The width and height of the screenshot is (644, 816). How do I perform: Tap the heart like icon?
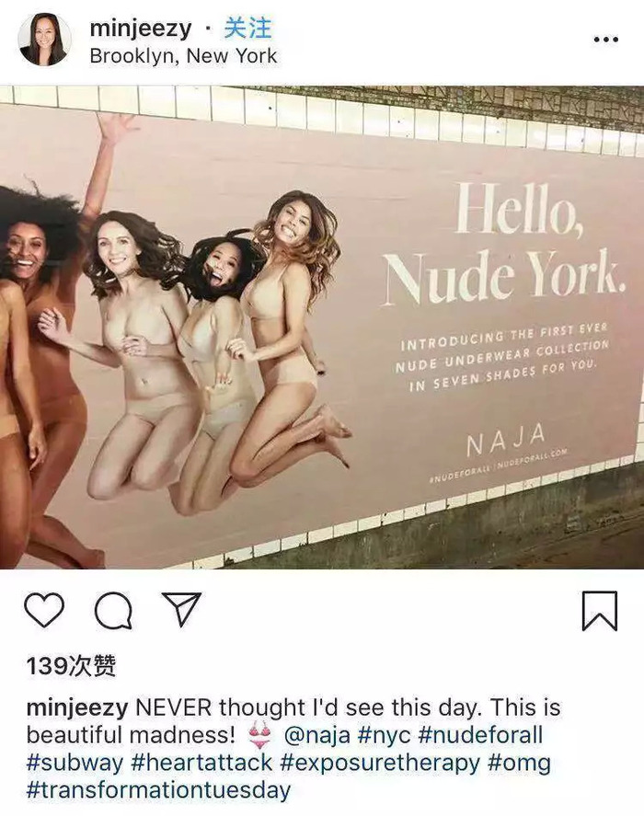(x=44, y=610)
